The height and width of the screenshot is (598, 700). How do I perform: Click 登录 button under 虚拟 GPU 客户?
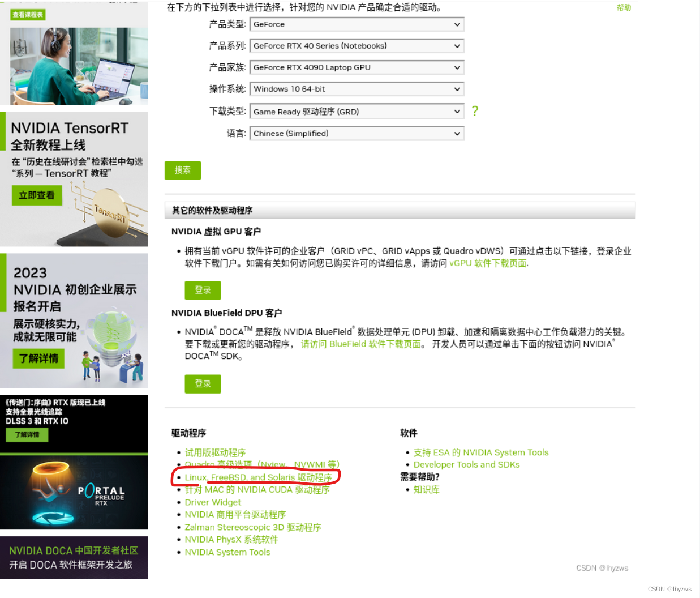pos(203,290)
